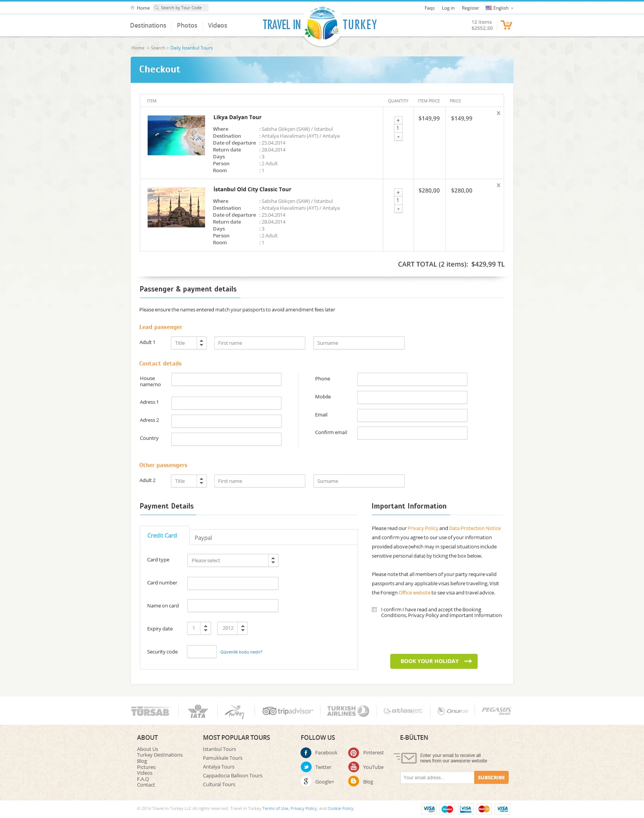Open Adult 2 Title dropdown
Image resolution: width=644 pixels, height=818 pixels.
pos(189,481)
